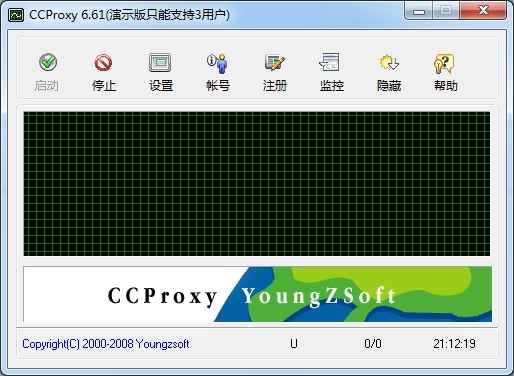Minimize the CCProxy window
The image size is (514, 376).
coord(419,11)
